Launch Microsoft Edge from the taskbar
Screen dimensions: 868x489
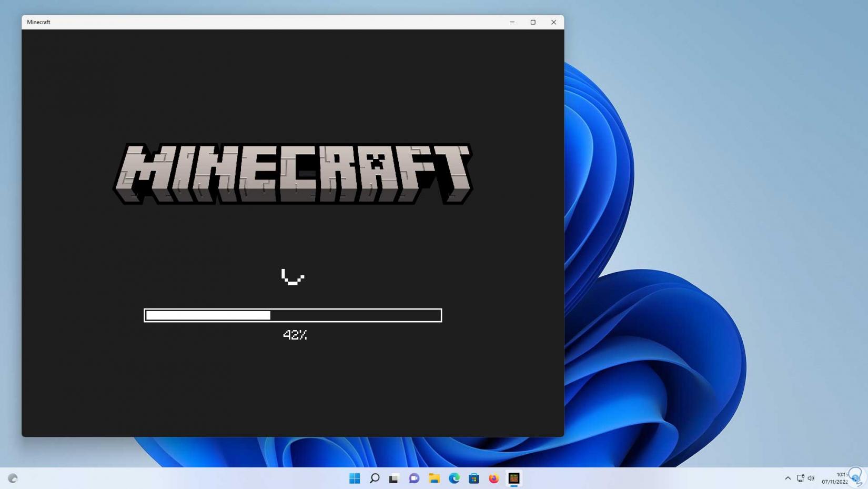point(454,478)
